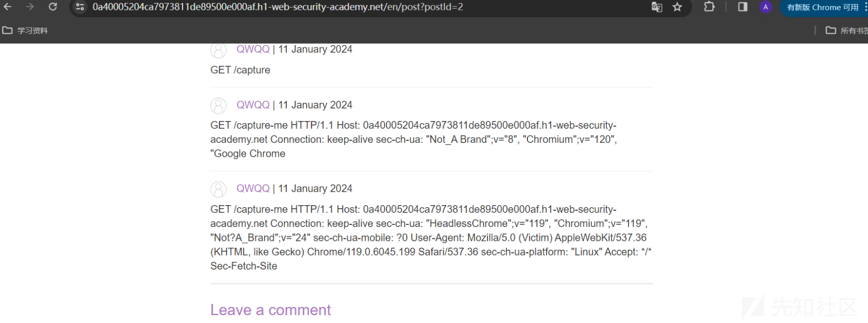868x323 pixels.
Task: Open QWQQ link on Google Chrome comment
Action: pos(253,104)
